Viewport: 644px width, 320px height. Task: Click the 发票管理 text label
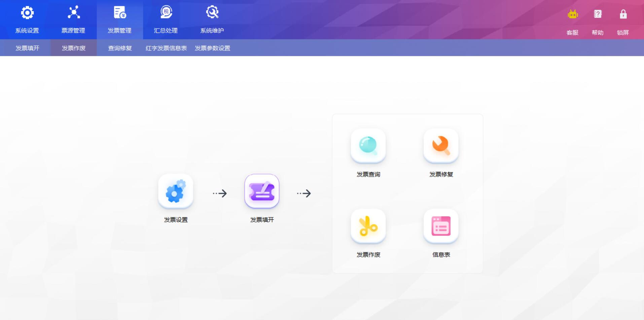119,31
